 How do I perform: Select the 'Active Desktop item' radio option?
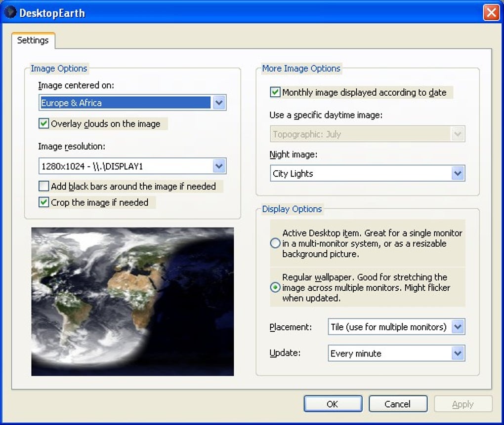coord(275,243)
